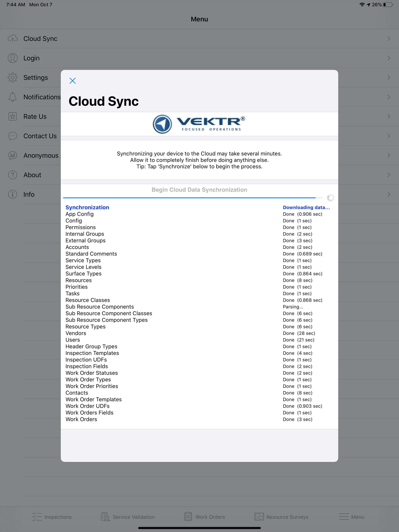Tap the Internal Groups sync row

tap(199, 234)
